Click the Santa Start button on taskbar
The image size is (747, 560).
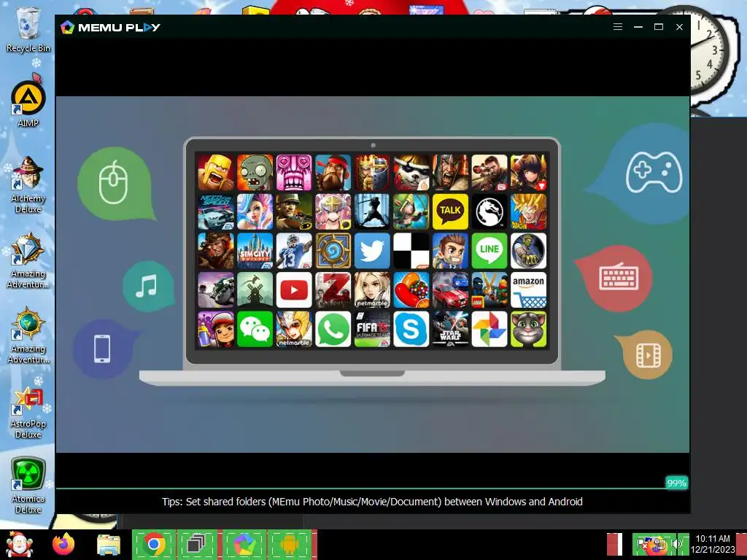pos(19,544)
